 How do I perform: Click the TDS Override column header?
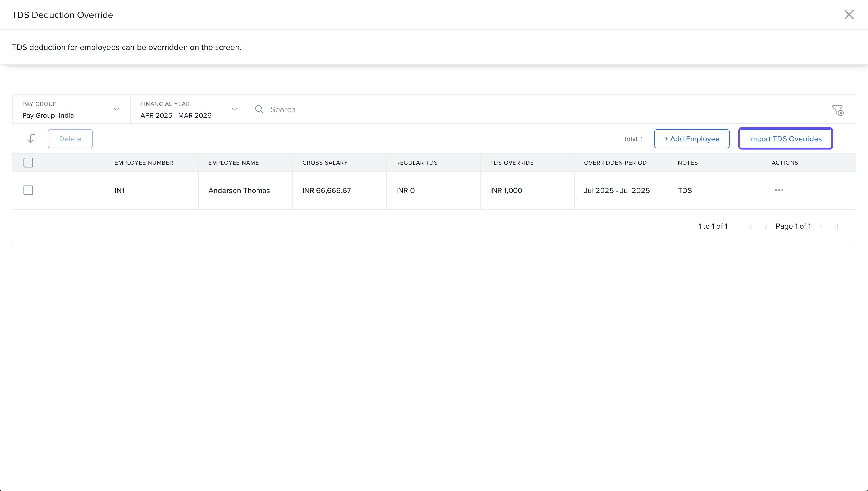(x=511, y=163)
